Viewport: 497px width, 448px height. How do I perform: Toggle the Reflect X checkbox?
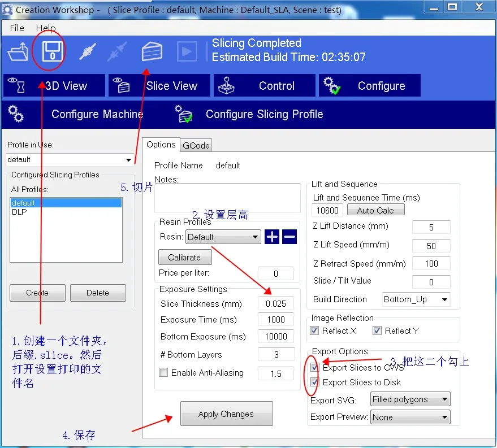[x=314, y=331]
